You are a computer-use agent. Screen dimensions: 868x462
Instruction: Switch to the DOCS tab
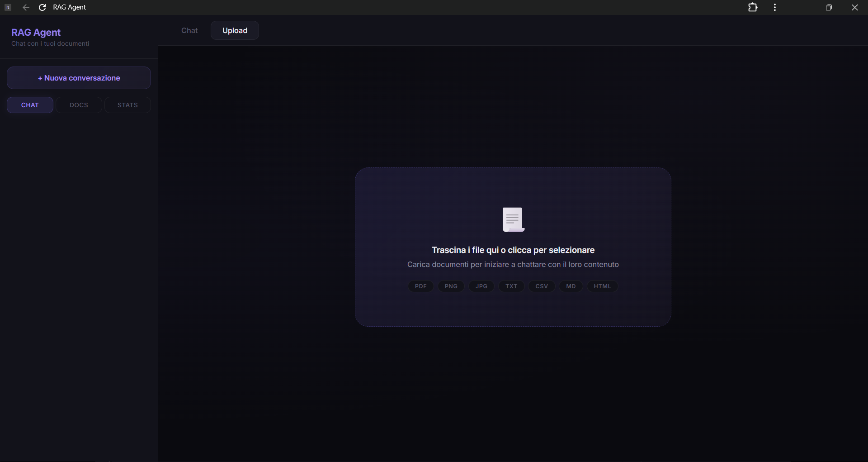coord(78,105)
